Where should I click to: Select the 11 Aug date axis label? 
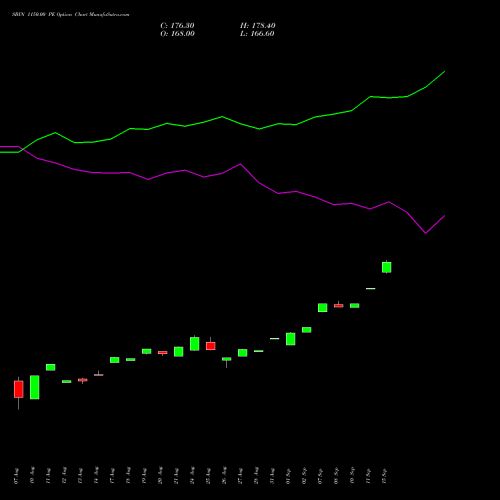(49, 476)
